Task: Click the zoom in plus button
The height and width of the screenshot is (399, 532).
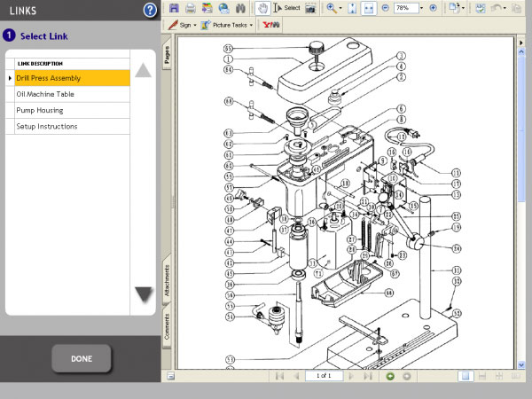Action: tap(433, 8)
